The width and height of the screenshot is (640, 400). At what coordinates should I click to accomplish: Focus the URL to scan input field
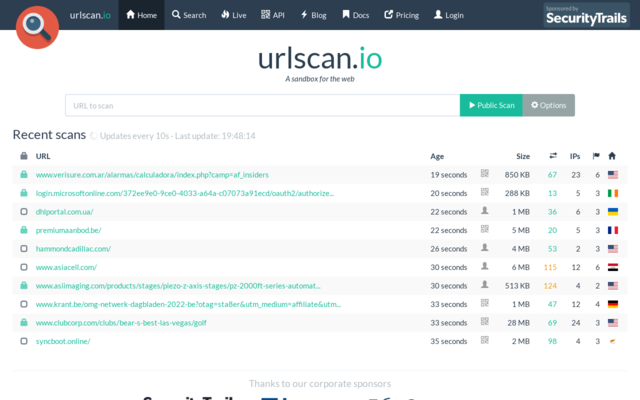coord(262,105)
